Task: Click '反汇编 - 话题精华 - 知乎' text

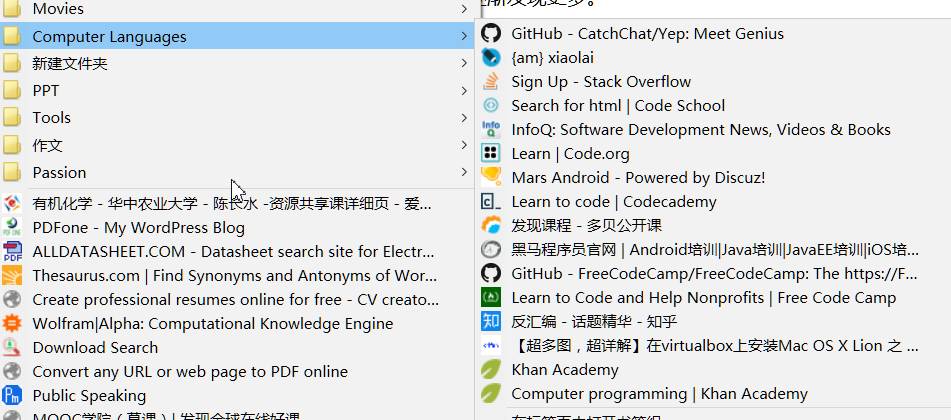Action: [594, 322]
